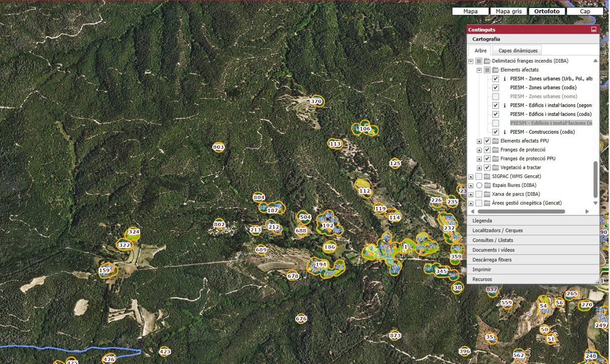Enable the Xarxa de parcs (DIBA) checkbox

point(479,194)
